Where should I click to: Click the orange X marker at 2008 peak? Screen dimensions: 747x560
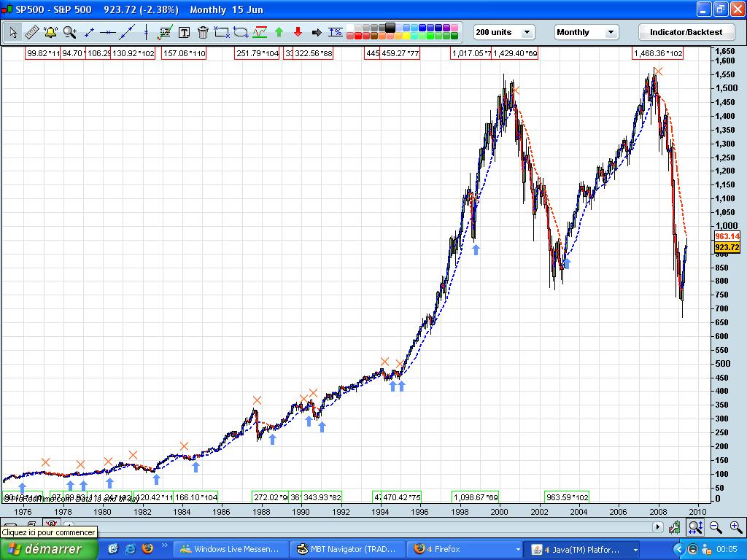[658, 72]
